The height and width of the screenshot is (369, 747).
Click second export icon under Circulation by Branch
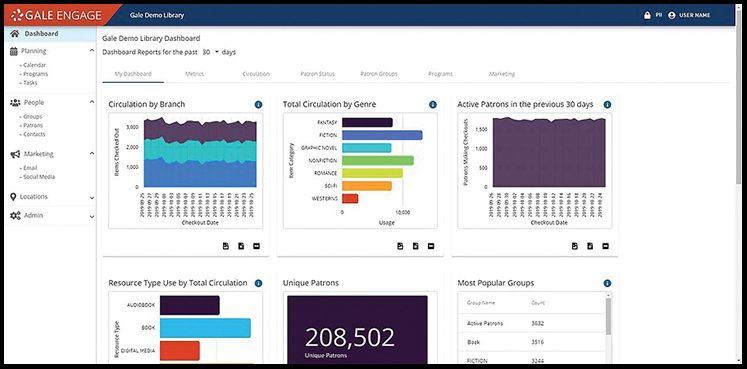coord(241,246)
